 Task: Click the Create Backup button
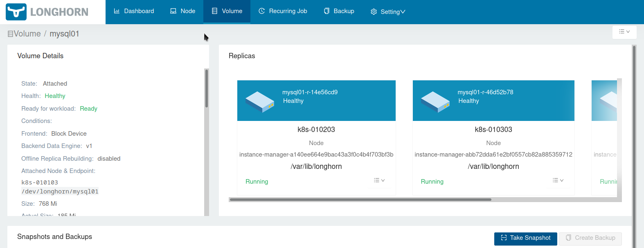pyautogui.click(x=590, y=238)
